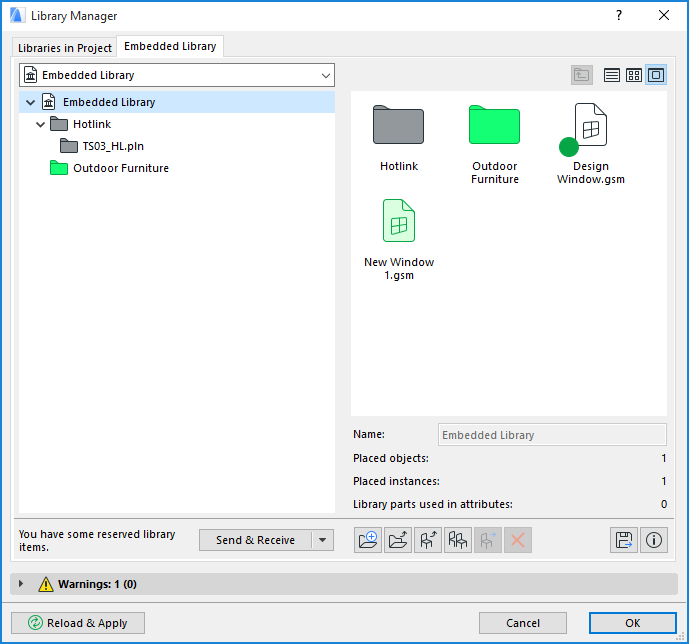
Task: Click the export folder icon
Action: (398, 540)
